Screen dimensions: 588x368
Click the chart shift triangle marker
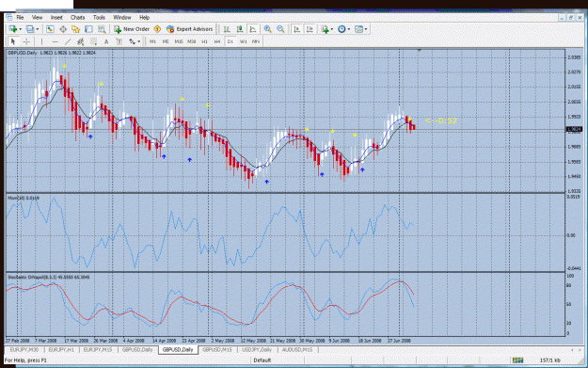click(x=420, y=50)
